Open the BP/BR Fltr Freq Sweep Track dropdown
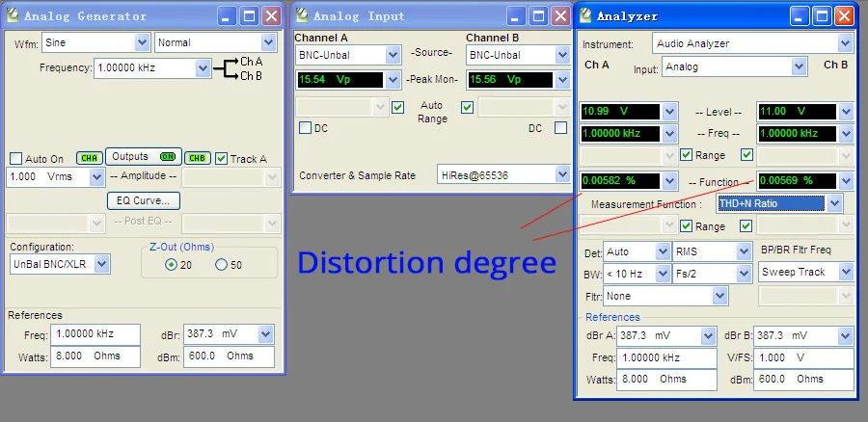Image resolution: width=868 pixels, height=422 pixels. click(846, 272)
